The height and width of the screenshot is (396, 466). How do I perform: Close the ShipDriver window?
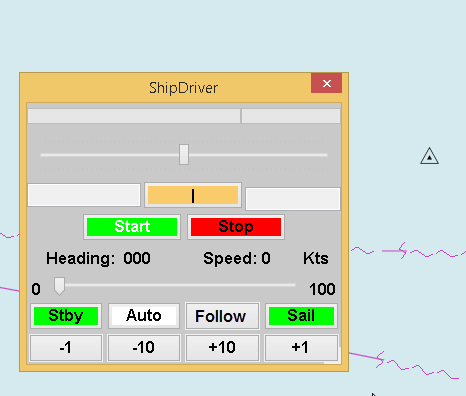tap(327, 83)
